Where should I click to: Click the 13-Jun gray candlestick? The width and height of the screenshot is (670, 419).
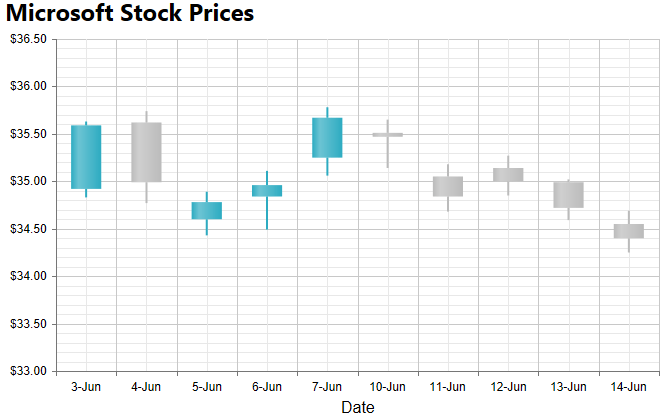pyautogui.click(x=568, y=195)
